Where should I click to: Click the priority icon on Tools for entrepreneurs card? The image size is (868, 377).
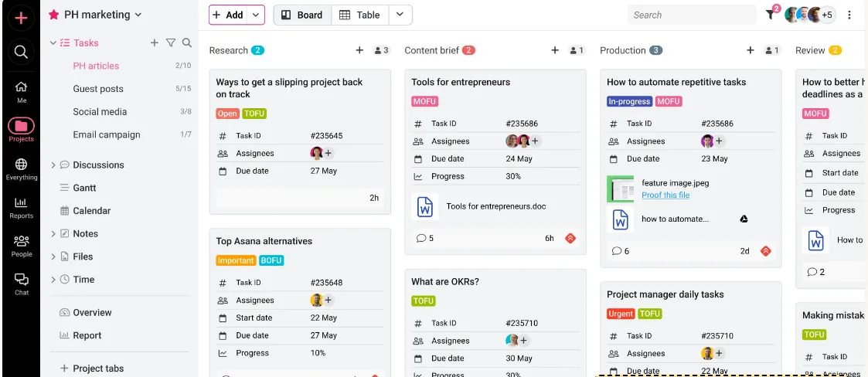coord(570,238)
